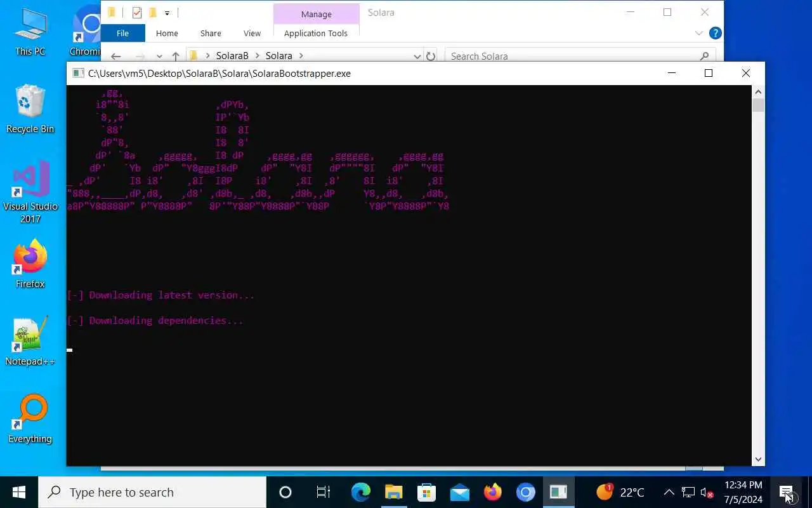Viewport: 812px width, 508px height.
Task: Maximize the SolaraBootstrapper console window
Action: coord(709,73)
